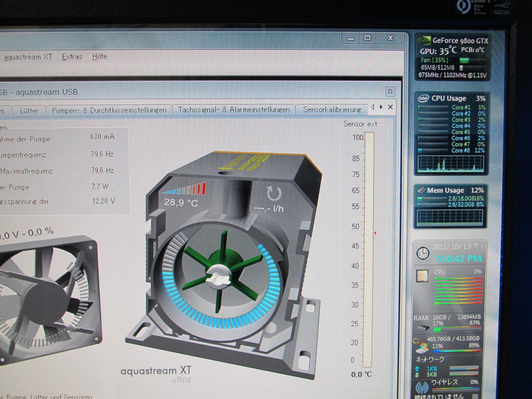This screenshot has width=532, height=399.
Task: Click the Intel logo in CPU Usage gadget
Action: [x=423, y=98]
